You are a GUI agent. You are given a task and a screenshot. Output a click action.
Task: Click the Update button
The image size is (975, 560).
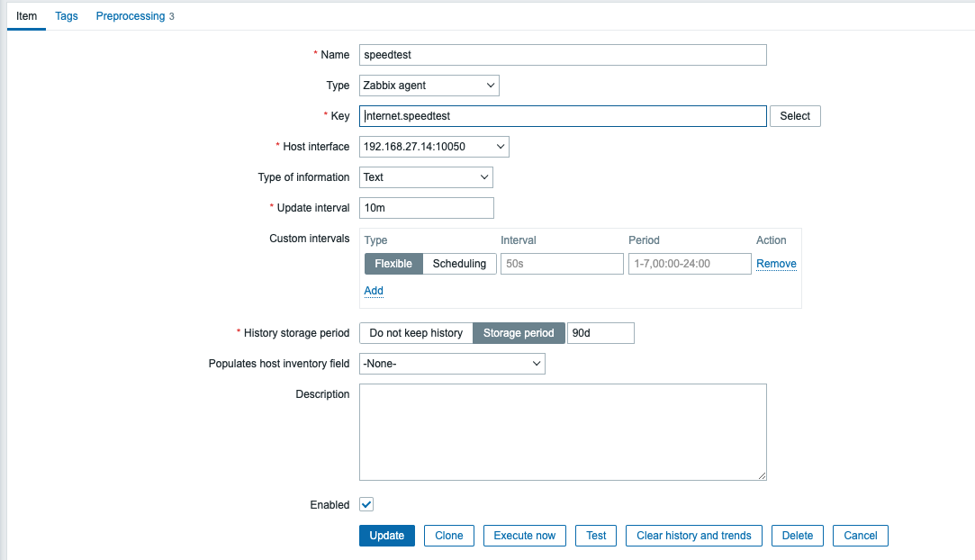click(387, 536)
